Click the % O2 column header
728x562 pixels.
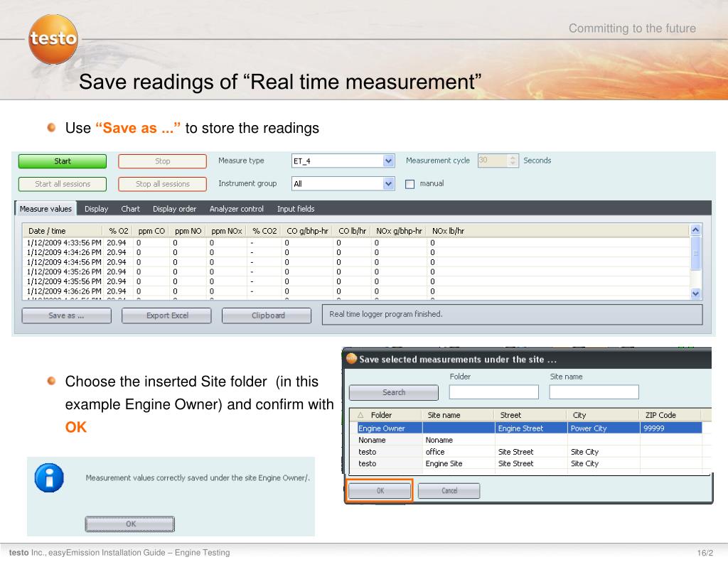[118, 231]
